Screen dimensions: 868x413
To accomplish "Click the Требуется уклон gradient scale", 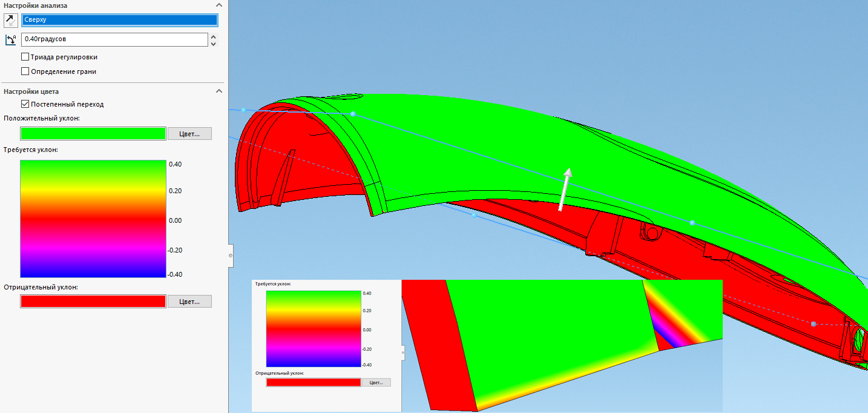I will [x=93, y=219].
